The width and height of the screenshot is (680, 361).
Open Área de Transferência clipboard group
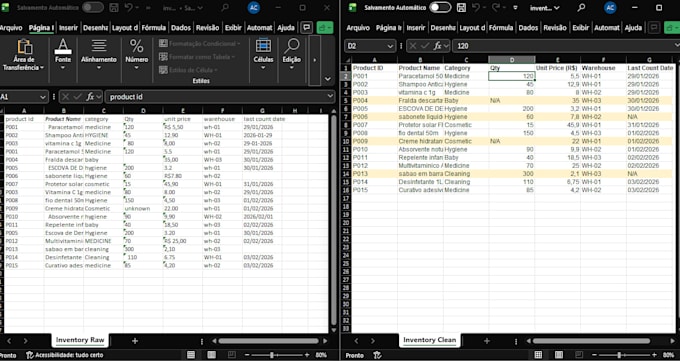pos(24,55)
